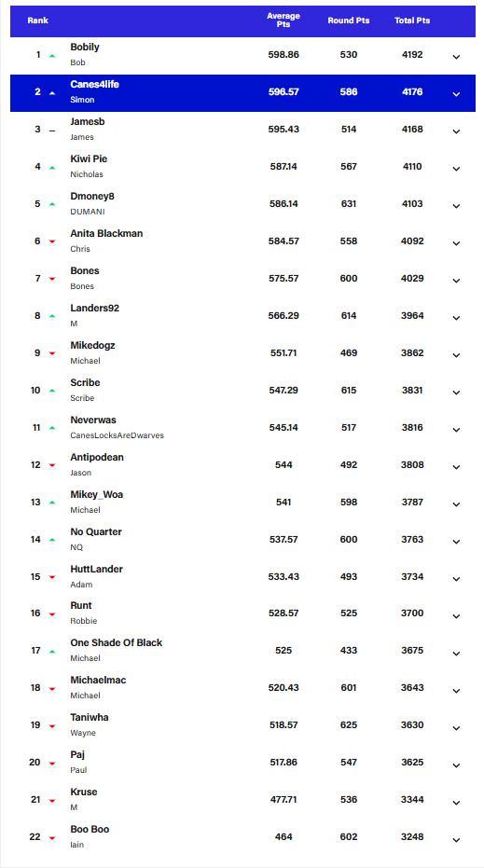The width and height of the screenshot is (484, 868).
Task: Sort by the Round Pts column header
Action: 349,21
